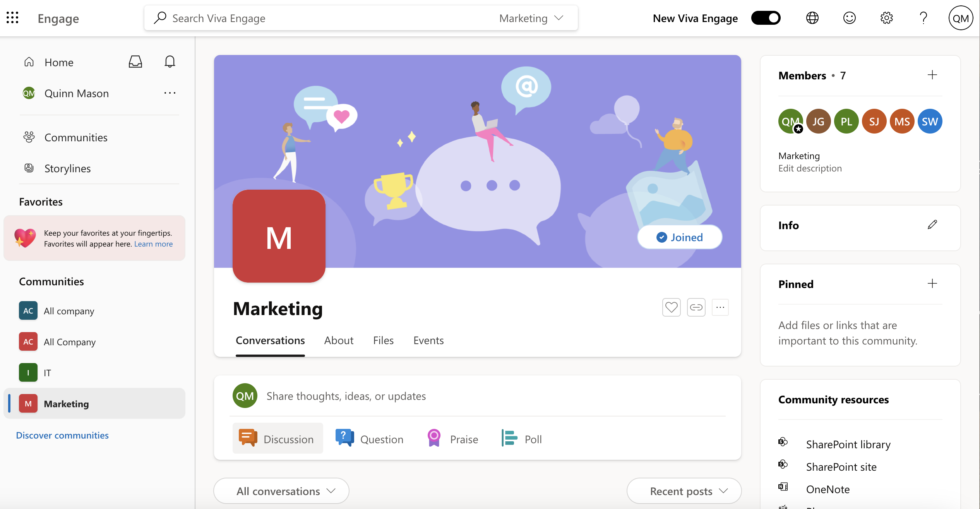Open the help question mark
Image resolution: width=980 pixels, height=509 pixels.
coord(923,18)
